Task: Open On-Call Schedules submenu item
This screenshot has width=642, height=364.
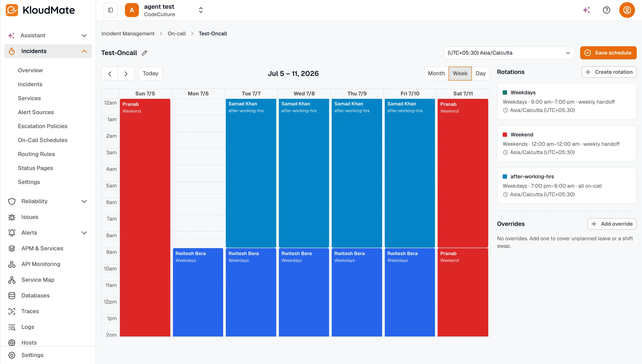Action: click(43, 140)
